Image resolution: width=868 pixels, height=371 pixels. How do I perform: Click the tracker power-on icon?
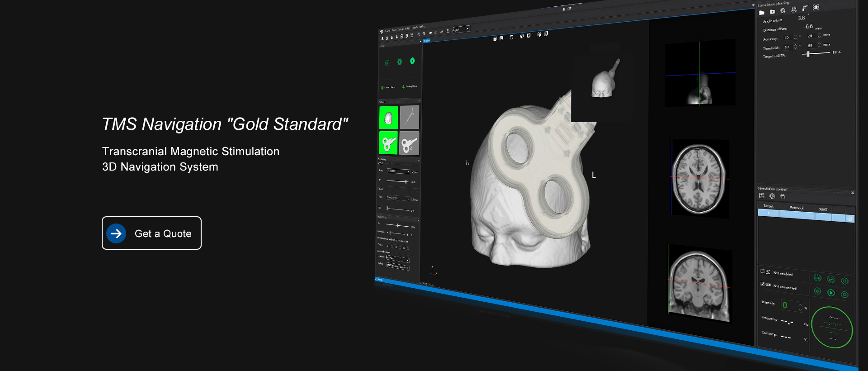(387, 63)
